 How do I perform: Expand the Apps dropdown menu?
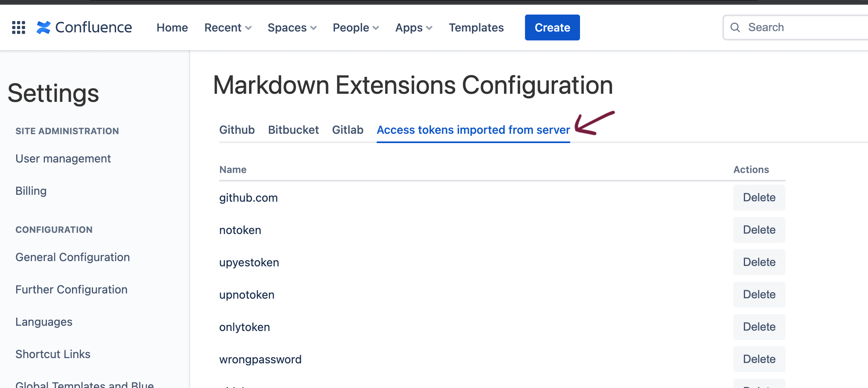pos(414,27)
